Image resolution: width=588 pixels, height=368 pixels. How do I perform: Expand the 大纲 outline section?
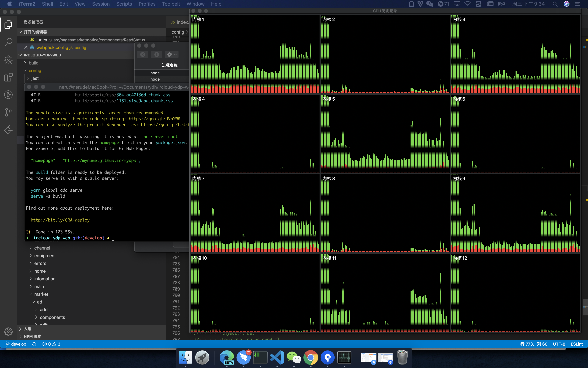(91, 329)
